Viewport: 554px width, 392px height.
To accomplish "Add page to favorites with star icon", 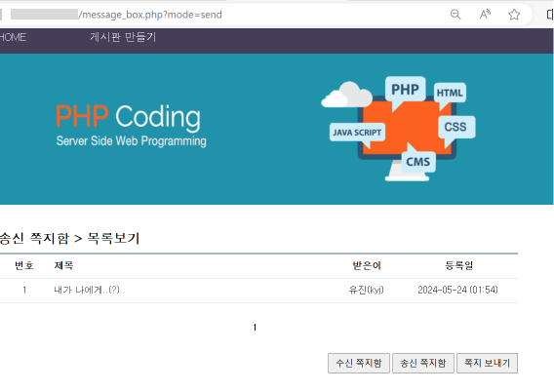I will point(514,15).
